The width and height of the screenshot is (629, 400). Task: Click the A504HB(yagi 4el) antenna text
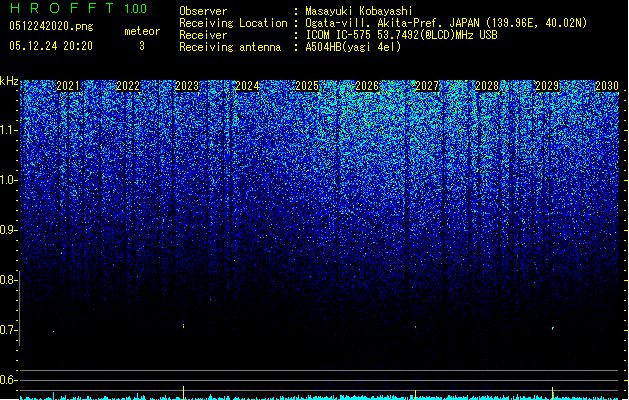(353, 47)
